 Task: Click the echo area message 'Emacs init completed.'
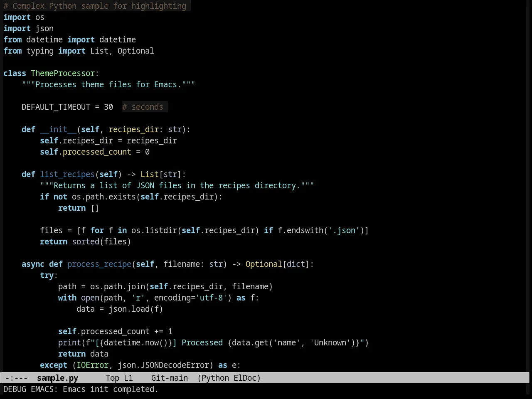coord(110,389)
